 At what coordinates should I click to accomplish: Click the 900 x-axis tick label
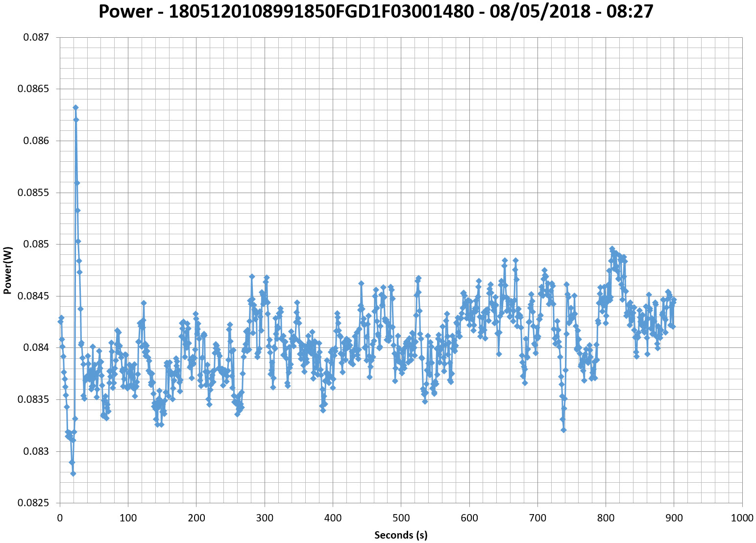[674, 518]
